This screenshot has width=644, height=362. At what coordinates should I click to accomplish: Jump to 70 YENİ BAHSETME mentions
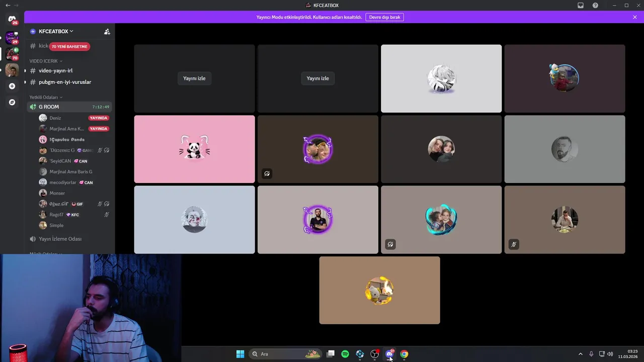(x=69, y=46)
